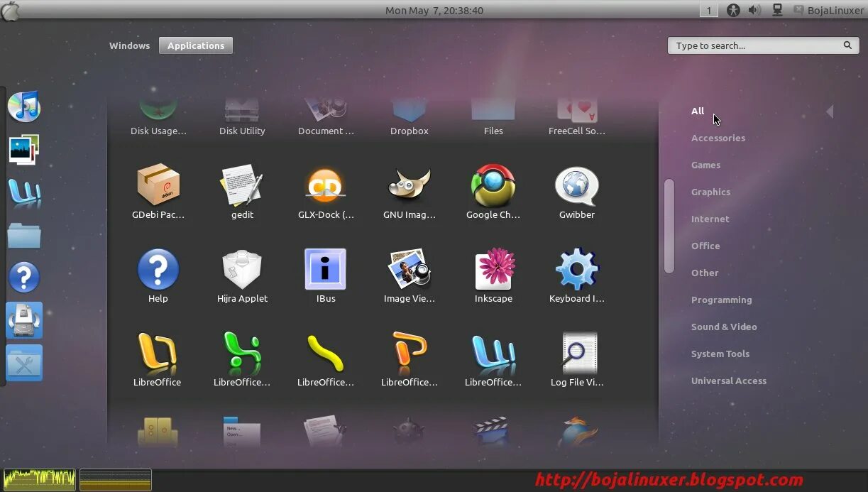Select the Universal Access category

729,381
